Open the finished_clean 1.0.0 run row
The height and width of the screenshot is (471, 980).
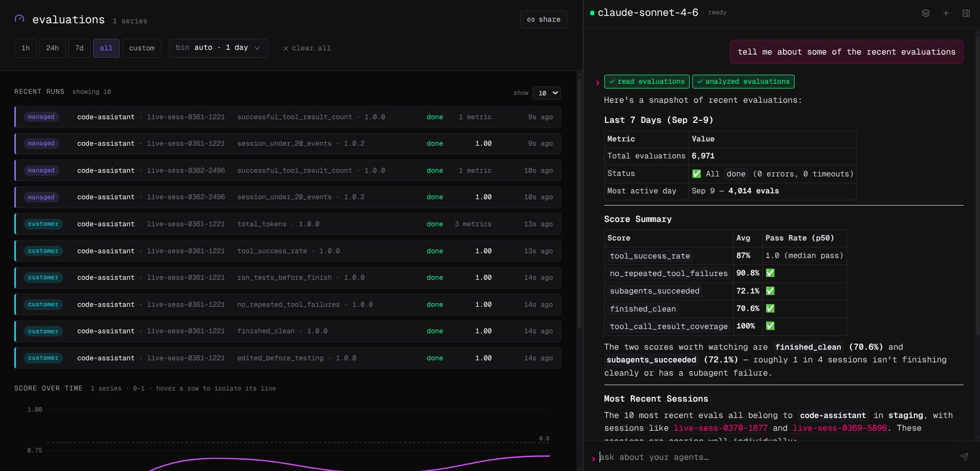click(288, 331)
